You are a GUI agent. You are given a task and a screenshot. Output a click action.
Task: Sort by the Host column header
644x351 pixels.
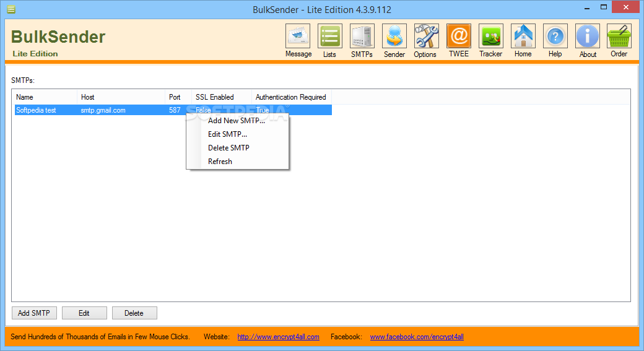121,97
